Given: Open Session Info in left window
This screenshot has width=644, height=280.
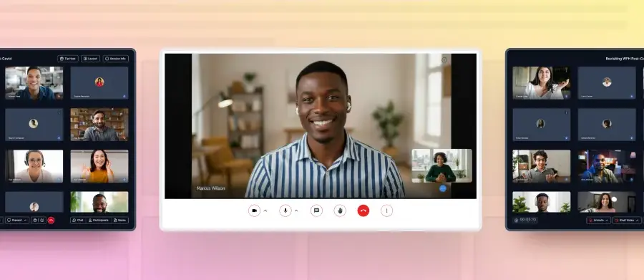Looking at the screenshot, I should 116,59.
